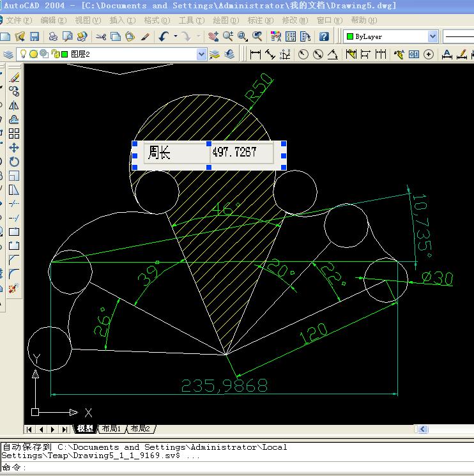The image size is (474, 476).
Task: Select the 235,9868 dimension text
Action: (x=224, y=385)
